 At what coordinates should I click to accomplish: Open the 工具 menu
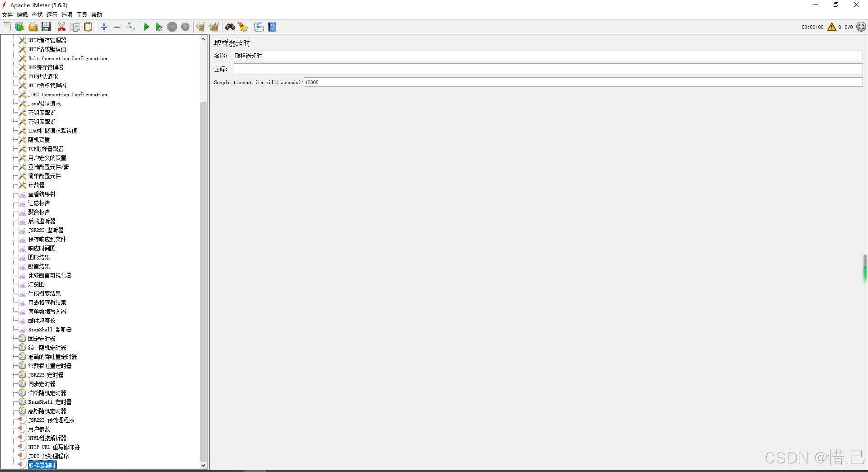click(82, 15)
